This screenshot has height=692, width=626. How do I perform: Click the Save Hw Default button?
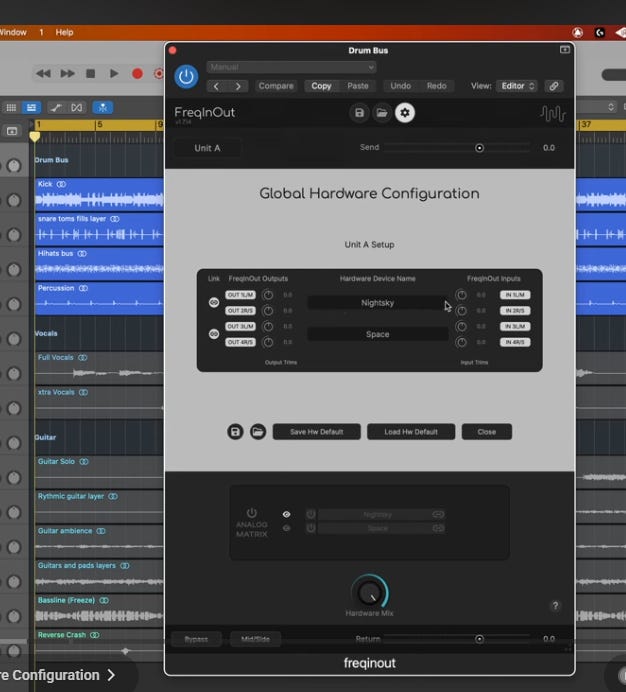[315, 432]
